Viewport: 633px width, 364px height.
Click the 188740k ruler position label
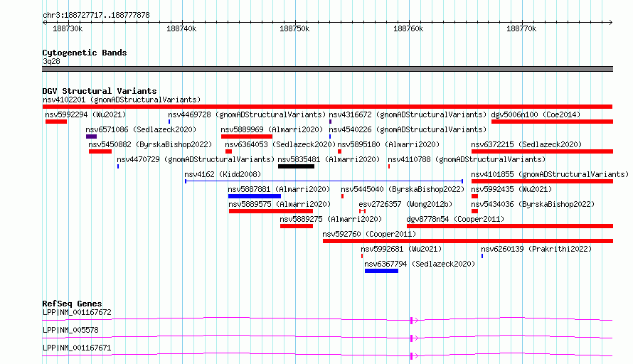pos(181,28)
